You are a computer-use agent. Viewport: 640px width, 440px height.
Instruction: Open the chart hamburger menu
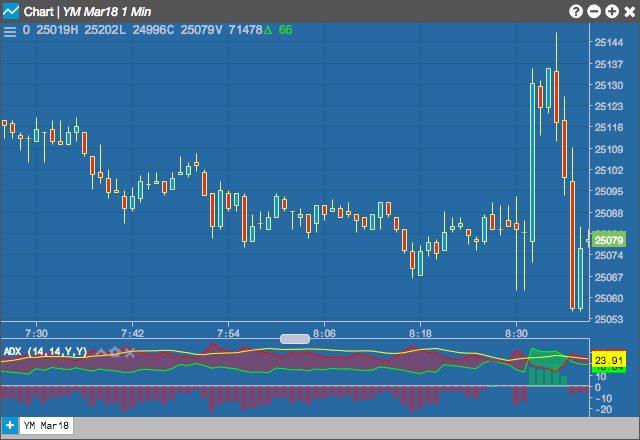click(10, 31)
